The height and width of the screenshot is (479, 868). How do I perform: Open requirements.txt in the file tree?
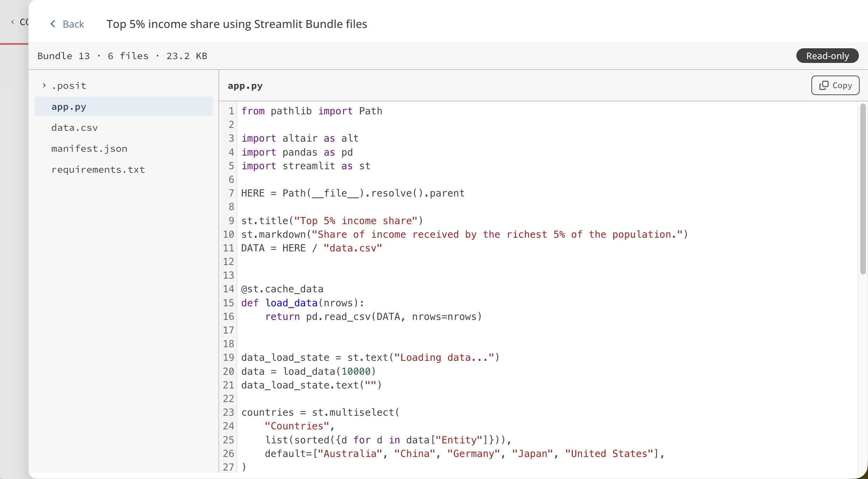click(x=124, y=170)
